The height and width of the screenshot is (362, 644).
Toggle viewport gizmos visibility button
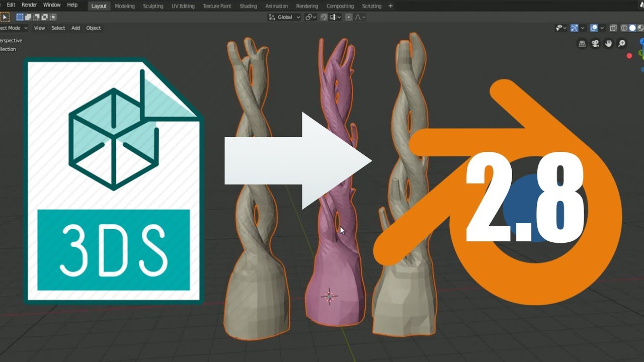click(x=574, y=28)
